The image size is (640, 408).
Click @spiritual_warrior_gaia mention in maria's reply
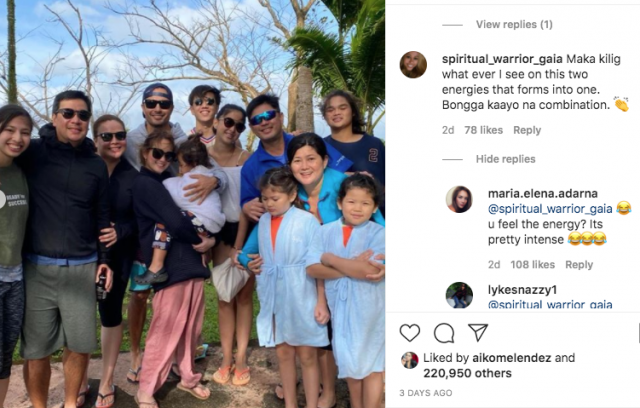[549, 208]
